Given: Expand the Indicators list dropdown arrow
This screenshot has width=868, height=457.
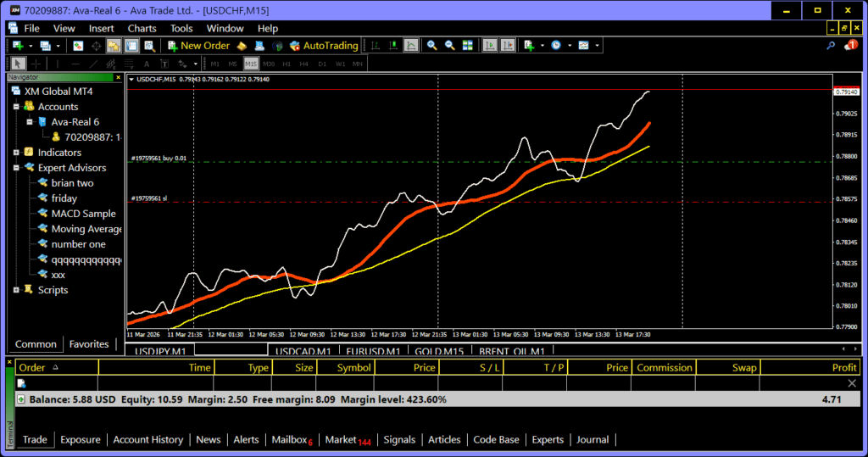Looking at the screenshot, I should click(542, 46).
